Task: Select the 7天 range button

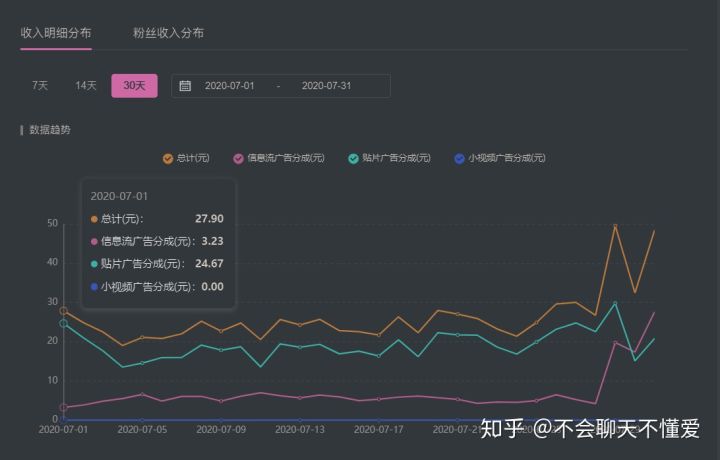Action: (40, 85)
